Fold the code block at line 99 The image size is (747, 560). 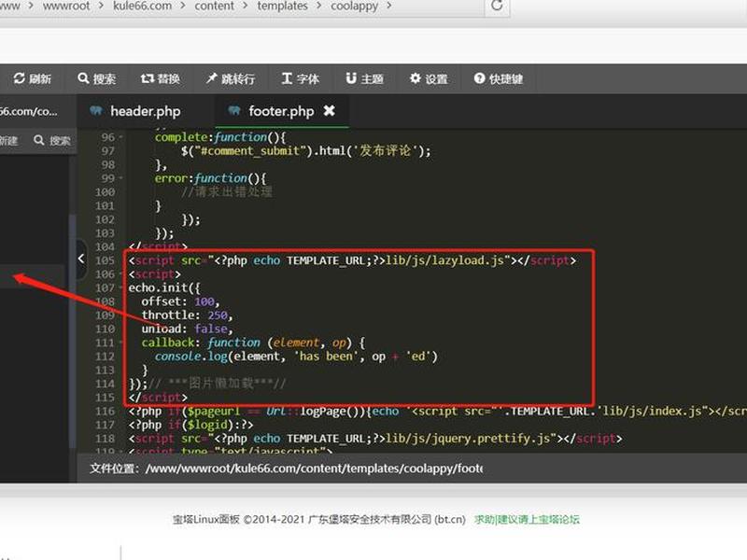(120, 178)
